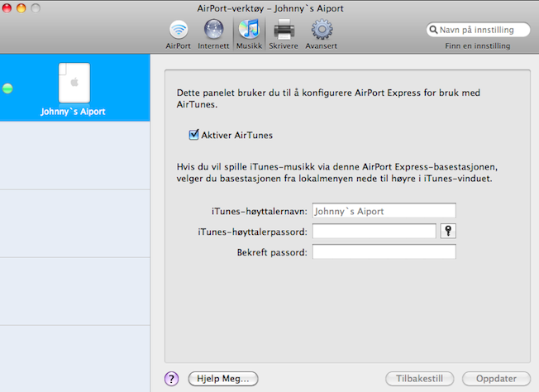The height and width of the screenshot is (392, 539).
Task: Select Johnny`s Aiport base station in sidebar
Action: coord(74,88)
